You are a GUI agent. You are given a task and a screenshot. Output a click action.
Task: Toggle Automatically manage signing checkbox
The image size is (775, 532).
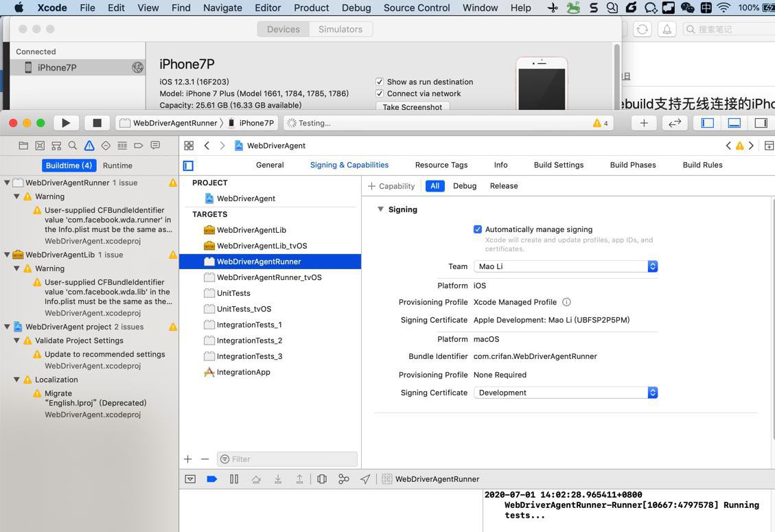(478, 229)
